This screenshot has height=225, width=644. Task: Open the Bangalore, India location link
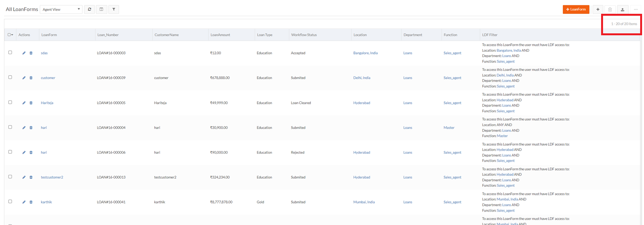click(x=365, y=53)
